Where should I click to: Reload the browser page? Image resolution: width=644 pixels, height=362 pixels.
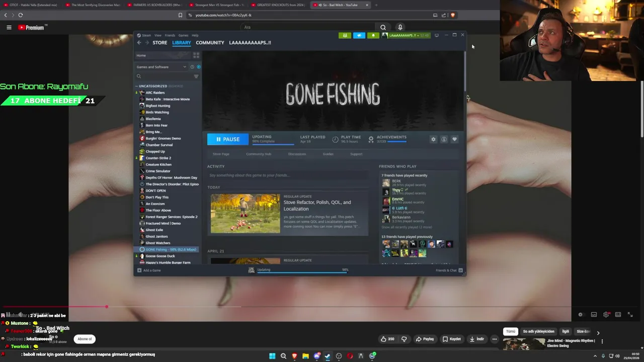point(21,15)
